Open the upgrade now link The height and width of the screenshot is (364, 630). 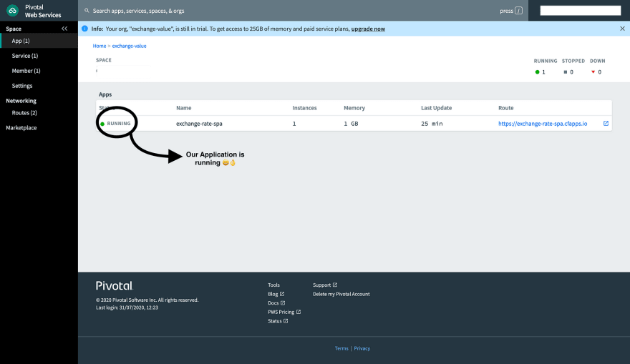click(368, 29)
